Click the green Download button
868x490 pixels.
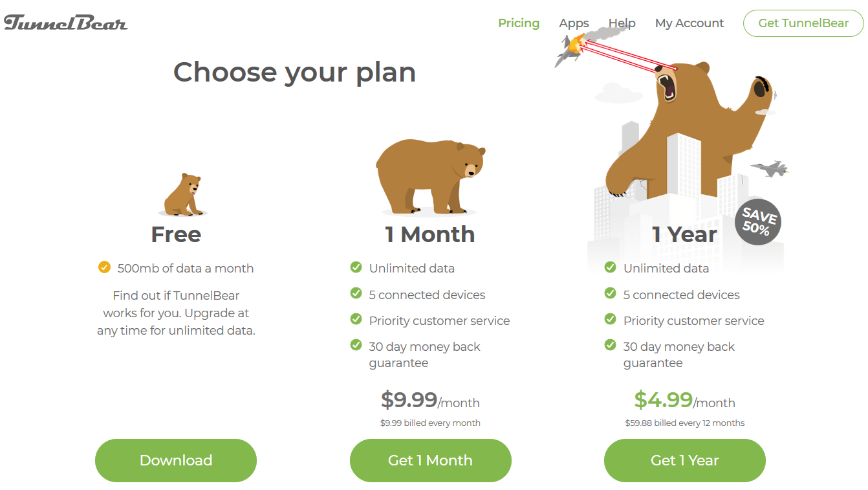176,460
